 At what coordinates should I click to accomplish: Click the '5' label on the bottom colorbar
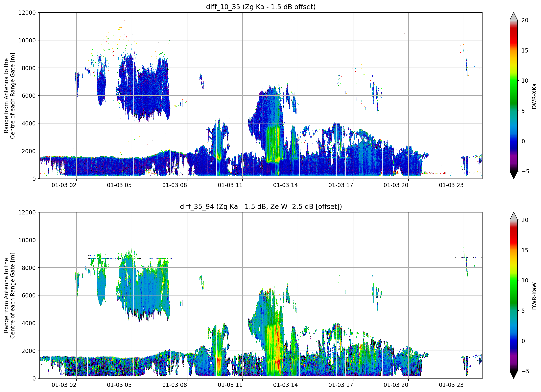(x=523, y=311)
